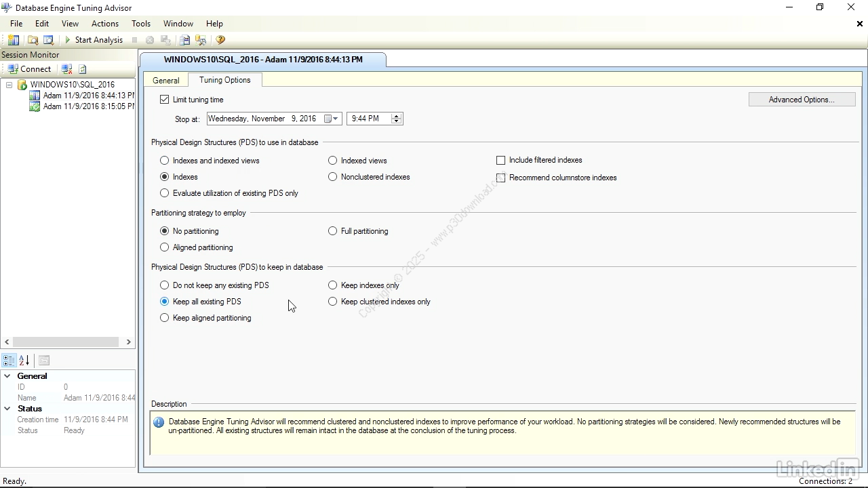Click the Categorized view icon in properties pane
The width and height of the screenshot is (868, 488).
coord(9,361)
